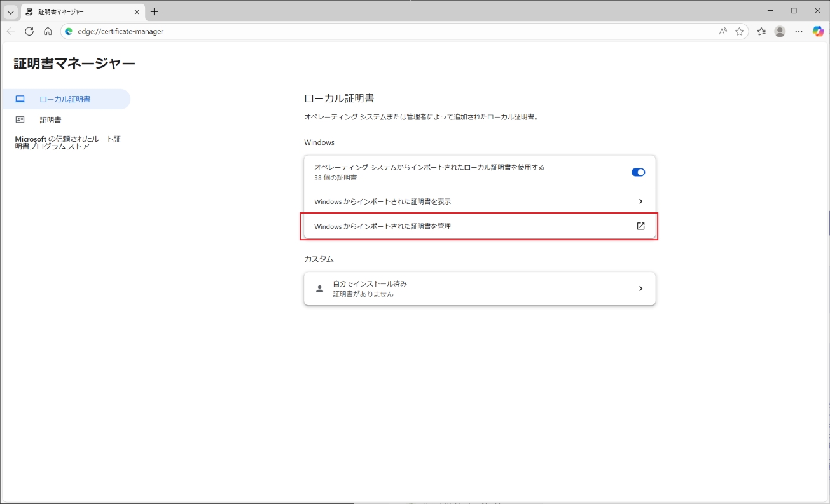Open the tab search dropdown arrow
The height and width of the screenshot is (504, 830).
pos(11,11)
